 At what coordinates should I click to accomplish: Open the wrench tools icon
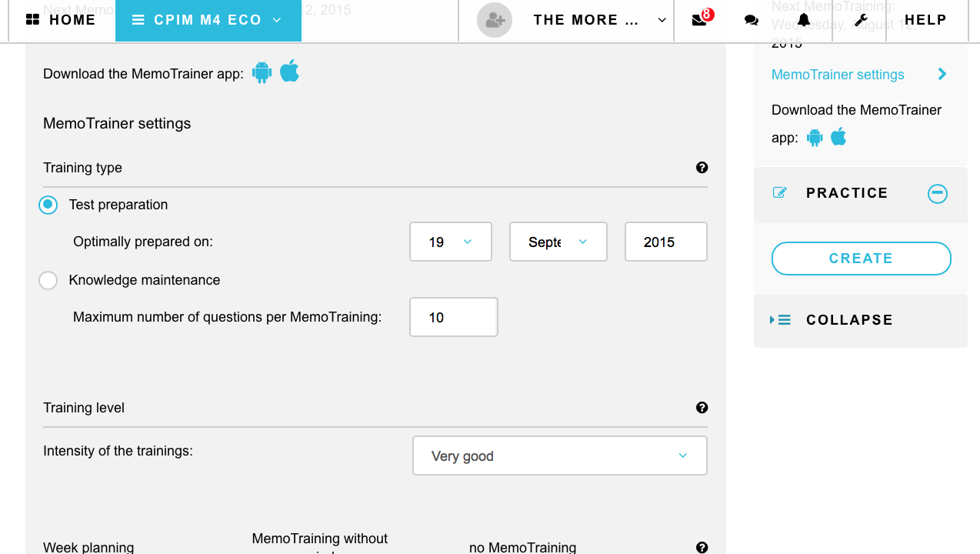pyautogui.click(x=861, y=20)
